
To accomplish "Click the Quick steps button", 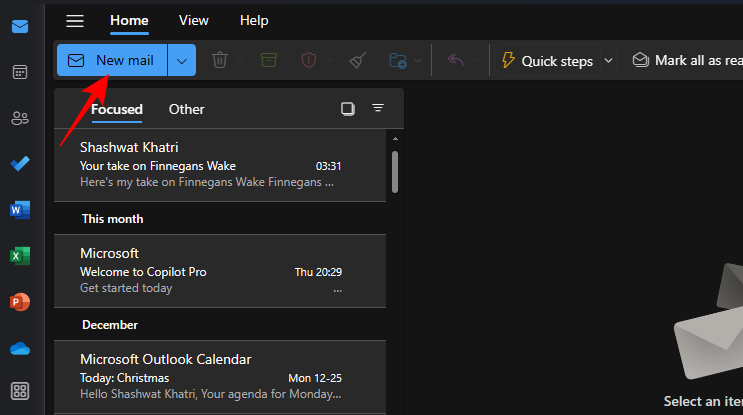I will coord(548,61).
